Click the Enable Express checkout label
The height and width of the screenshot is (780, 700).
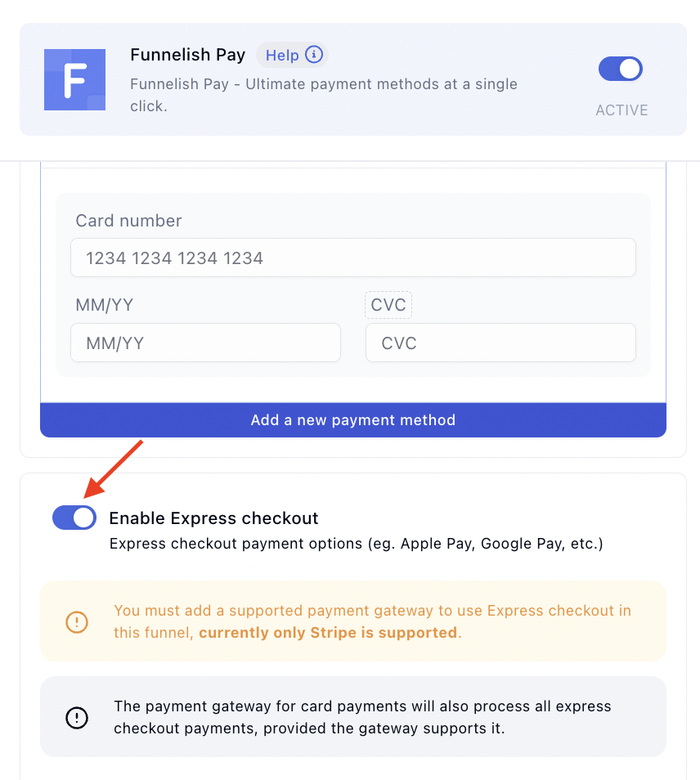click(213, 518)
